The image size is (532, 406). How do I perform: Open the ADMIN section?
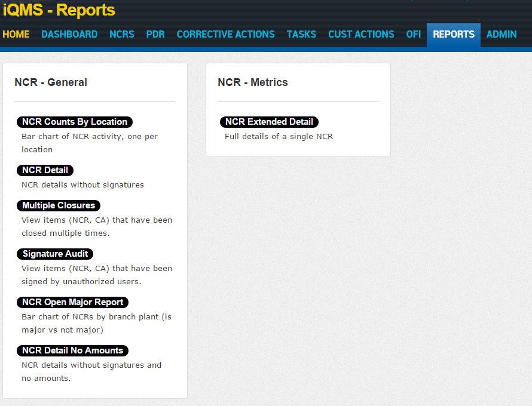pos(502,34)
